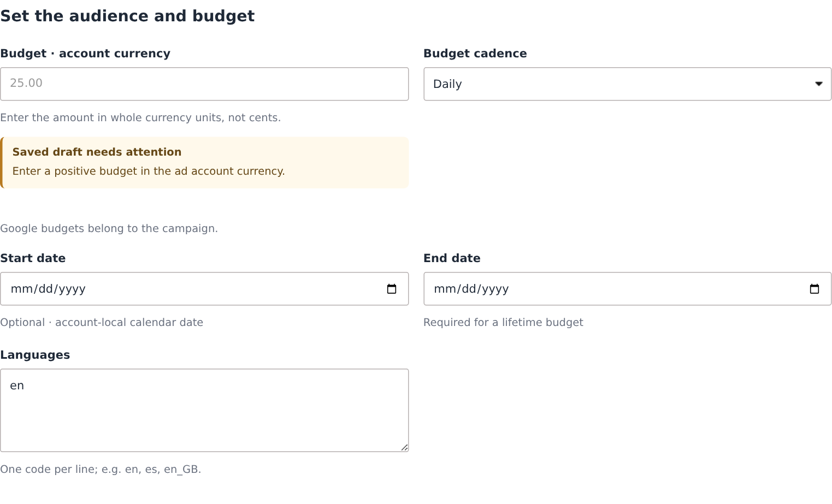Click 'Enter a positive budget in the ad account currency.'
Viewport: 832px width, 504px height.
(x=149, y=171)
